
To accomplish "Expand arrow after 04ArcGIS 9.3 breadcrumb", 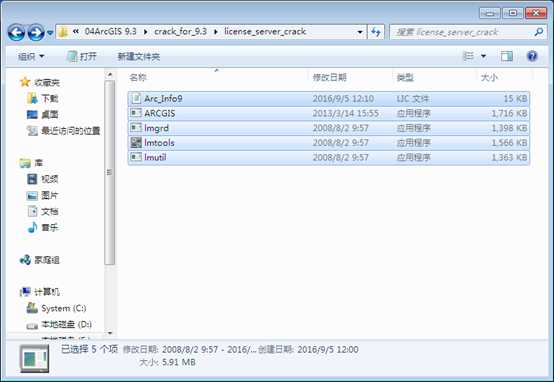I will pos(146,32).
